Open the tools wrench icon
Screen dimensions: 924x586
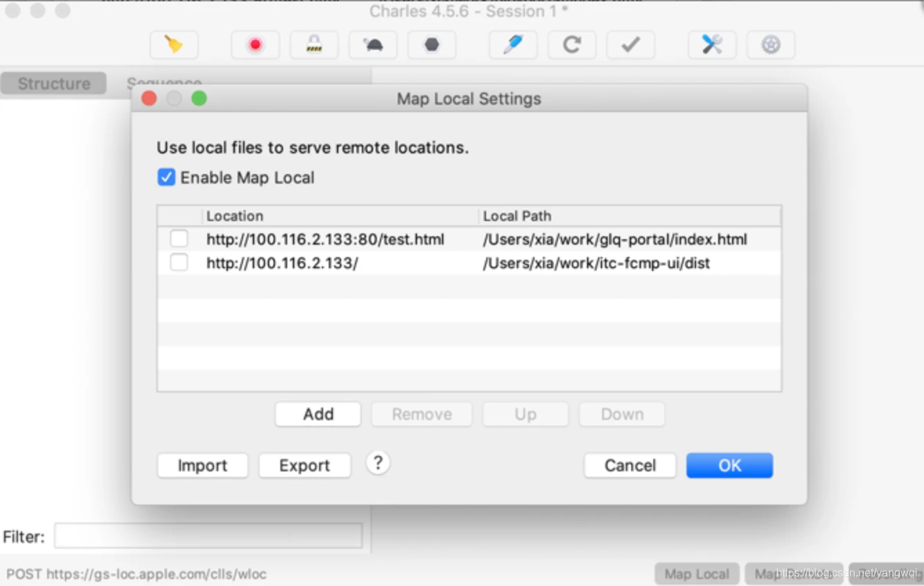click(712, 45)
